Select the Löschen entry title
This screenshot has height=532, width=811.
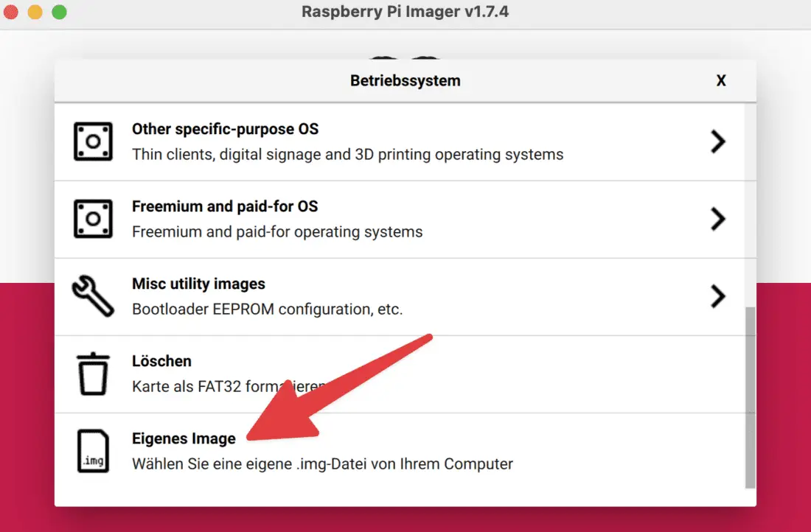[161, 361]
